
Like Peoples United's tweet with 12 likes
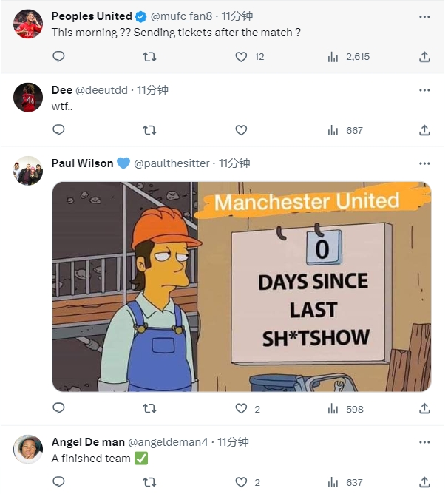click(x=241, y=57)
